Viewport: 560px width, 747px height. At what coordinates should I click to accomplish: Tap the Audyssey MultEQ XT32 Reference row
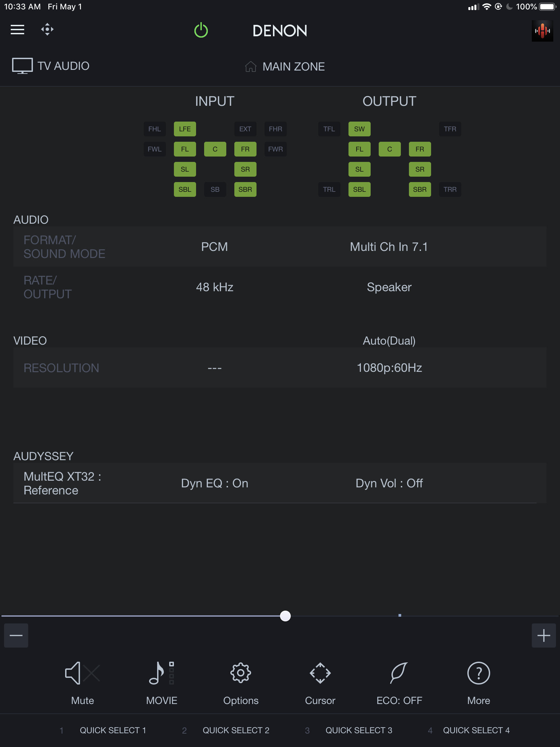pyautogui.click(x=62, y=483)
